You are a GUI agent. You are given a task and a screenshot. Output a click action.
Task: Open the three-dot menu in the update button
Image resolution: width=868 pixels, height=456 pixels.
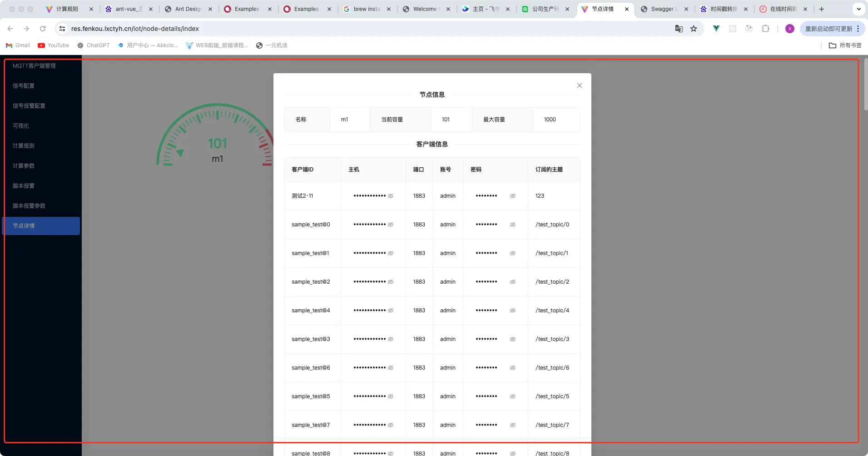(x=858, y=29)
